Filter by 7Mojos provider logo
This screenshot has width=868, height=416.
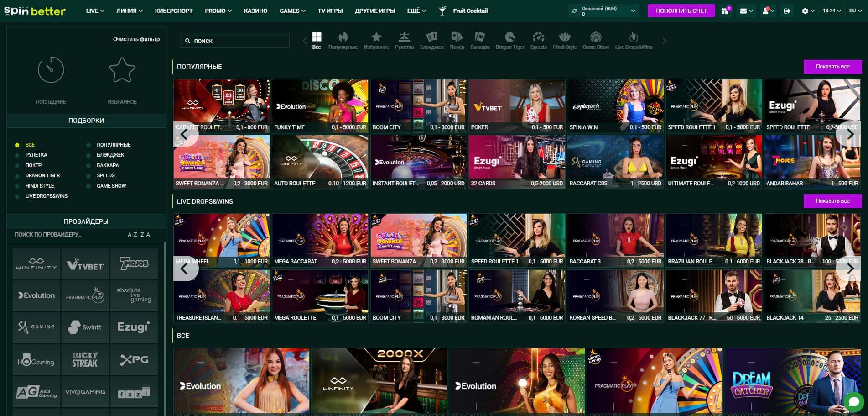pos(134,263)
